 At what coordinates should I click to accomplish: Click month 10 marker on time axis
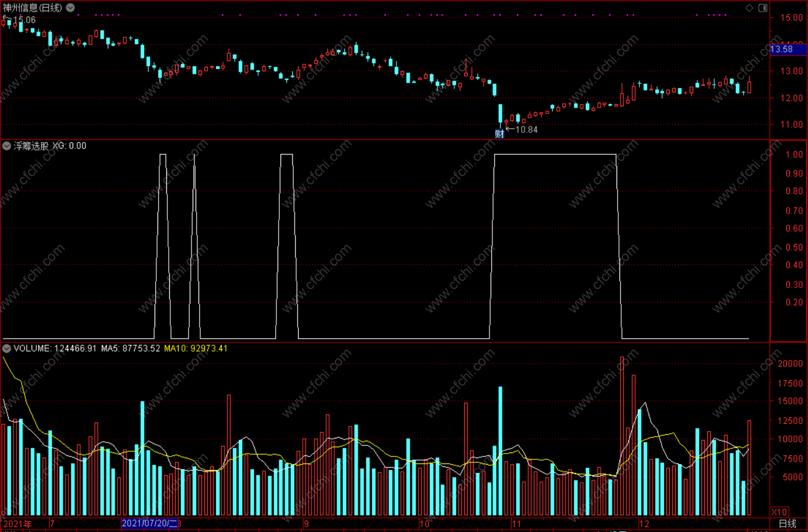click(x=424, y=524)
